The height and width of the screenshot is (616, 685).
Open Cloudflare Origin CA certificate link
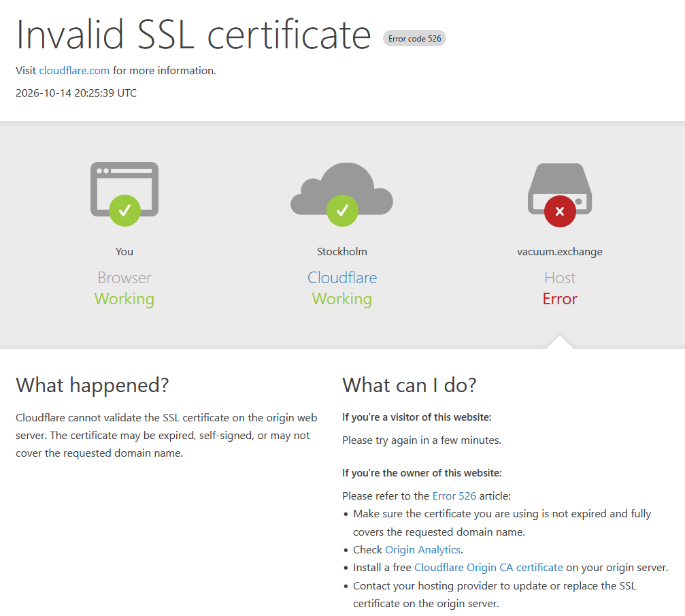(x=488, y=568)
